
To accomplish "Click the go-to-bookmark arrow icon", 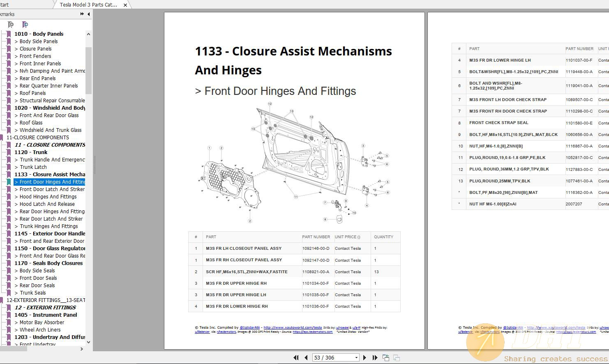I will pyautogui.click(x=25, y=25).
